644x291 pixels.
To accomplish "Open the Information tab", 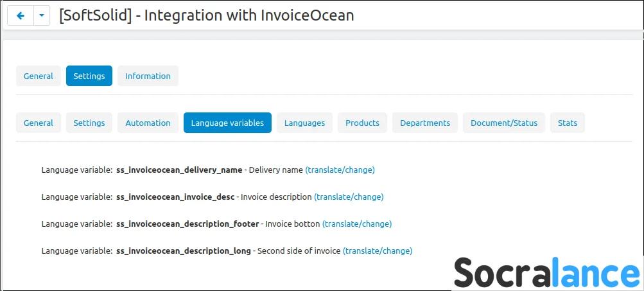I will [148, 76].
